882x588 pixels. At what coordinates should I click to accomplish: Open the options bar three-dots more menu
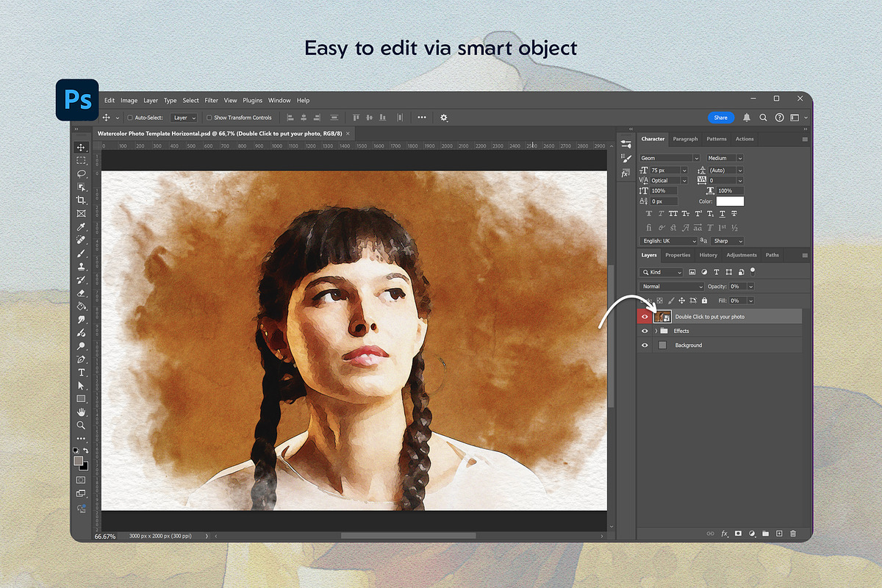pos(422,118)
